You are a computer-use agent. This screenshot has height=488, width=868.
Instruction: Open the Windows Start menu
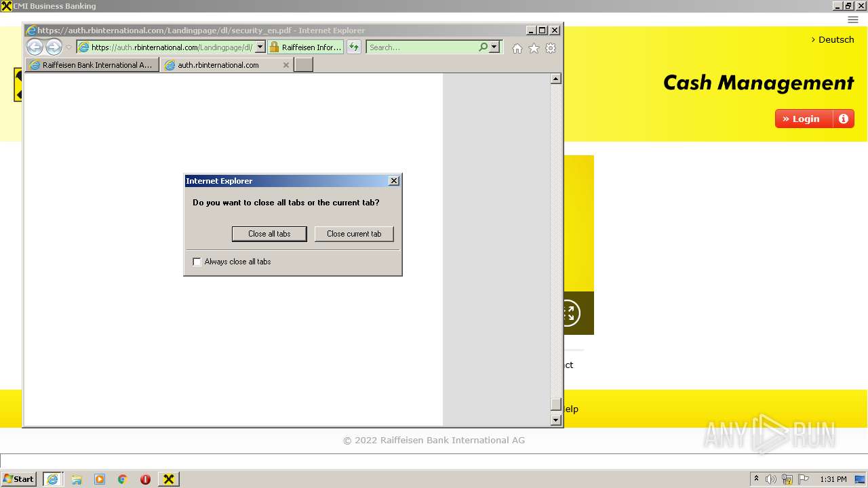18,479
